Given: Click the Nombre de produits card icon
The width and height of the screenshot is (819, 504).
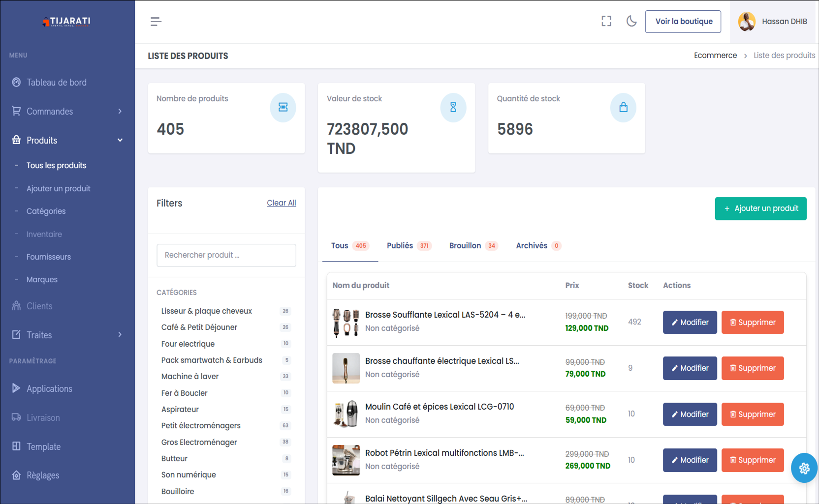Looking at the screenshot, I should [283, 107].
